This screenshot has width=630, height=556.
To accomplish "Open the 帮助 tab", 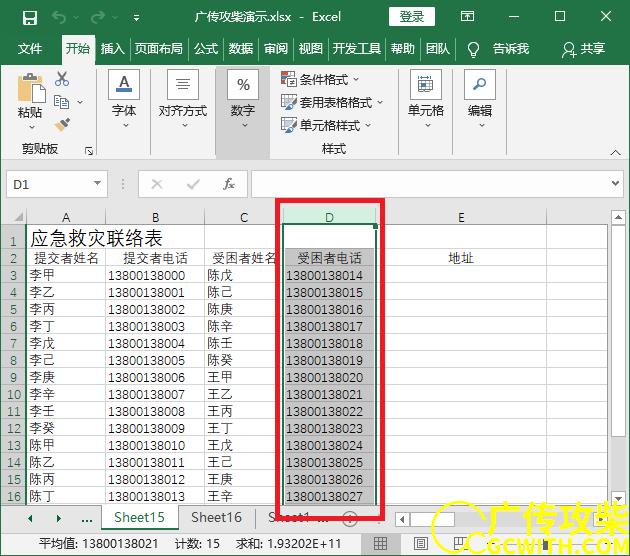I will (x=403, y=49).
